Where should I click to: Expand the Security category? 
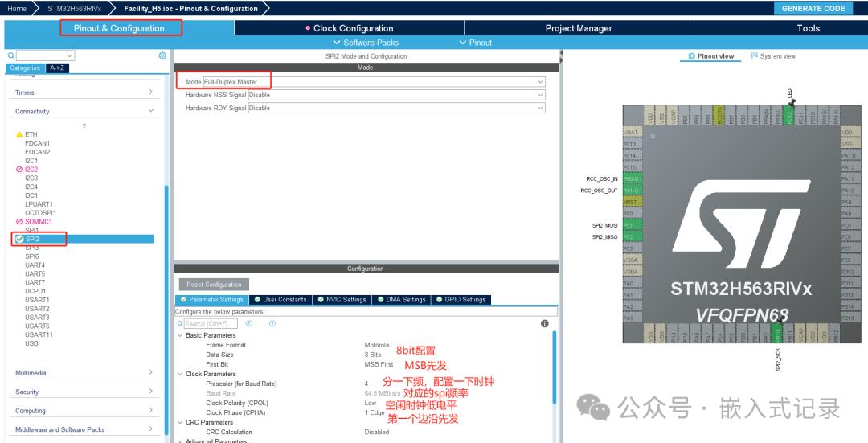coord(84,392)
